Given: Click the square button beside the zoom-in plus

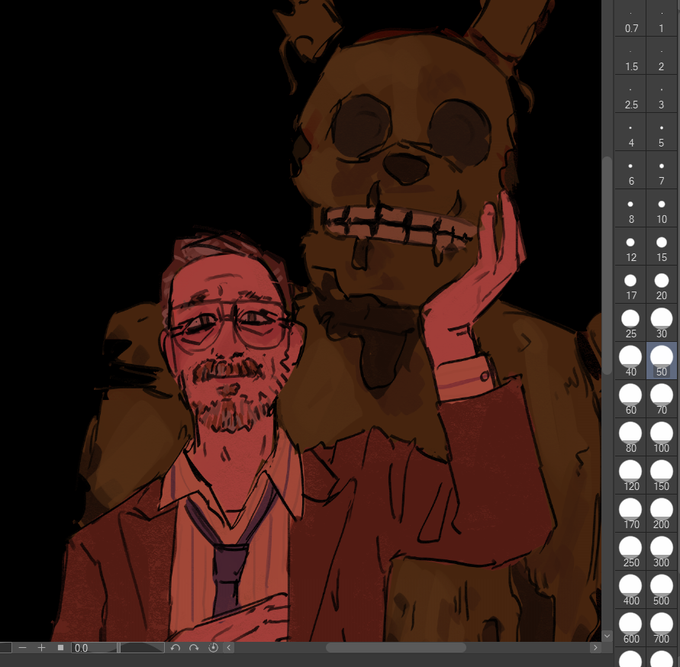Looking at the screenshot, I should pos(60,648).
